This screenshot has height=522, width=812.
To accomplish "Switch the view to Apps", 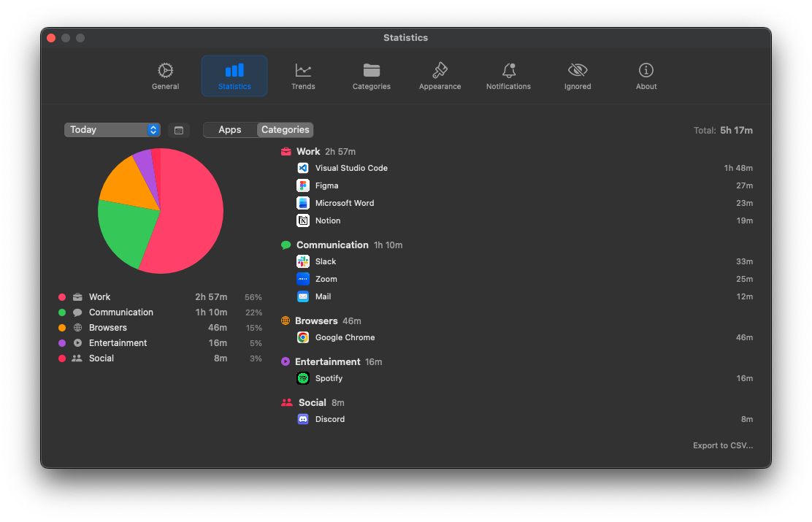I will [x=230, y=130].
